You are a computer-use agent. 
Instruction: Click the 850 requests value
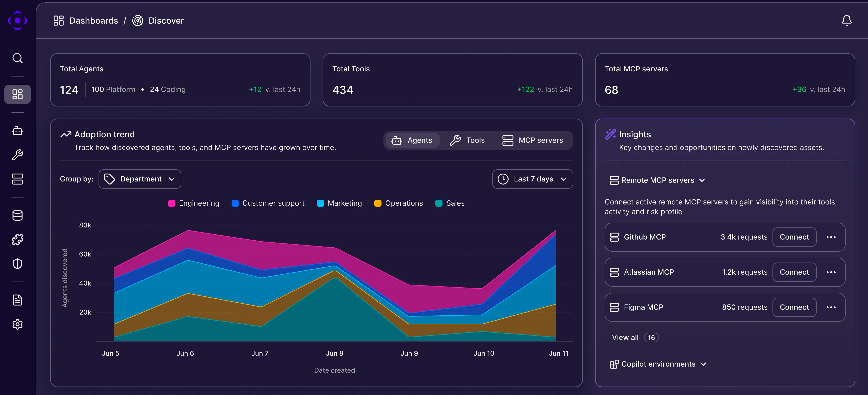pos(745,307)
